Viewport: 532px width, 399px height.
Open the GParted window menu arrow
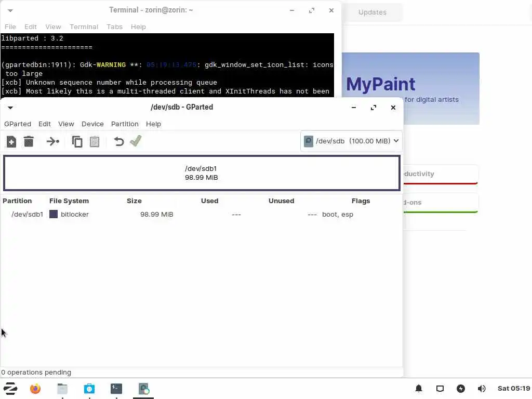[10, 108]
